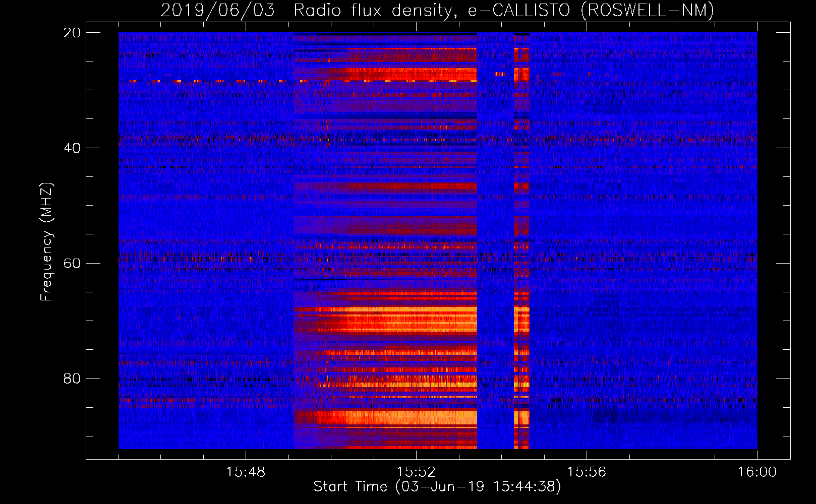Click the 80 frequency axis label
Image resolution: width=816 pixels, height=504 pixels.
tap(72, 379)
